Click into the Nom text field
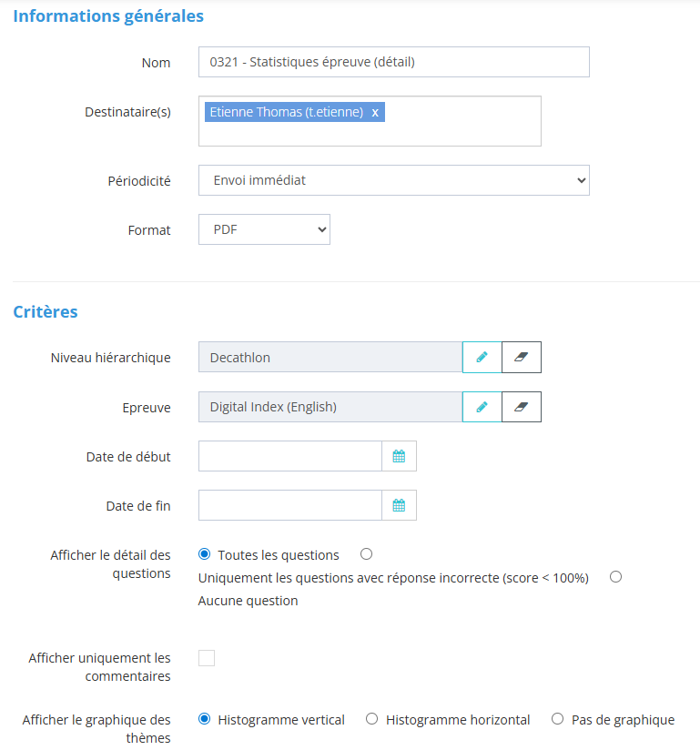This screenshot has height=750, width=700. click(x=393, y=62)
